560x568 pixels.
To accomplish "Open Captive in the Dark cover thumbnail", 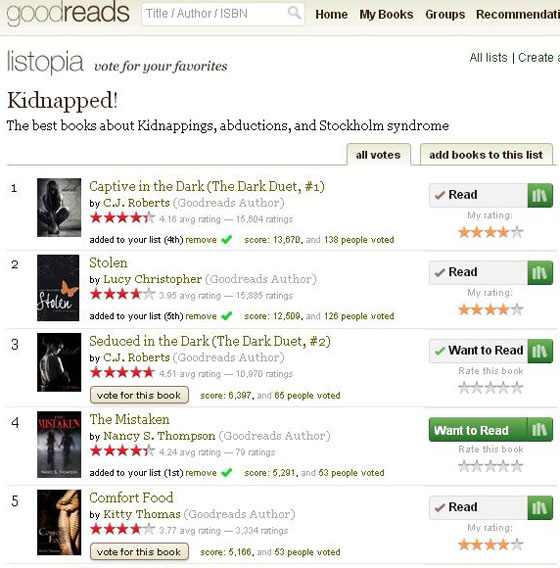I will (59, 208).
